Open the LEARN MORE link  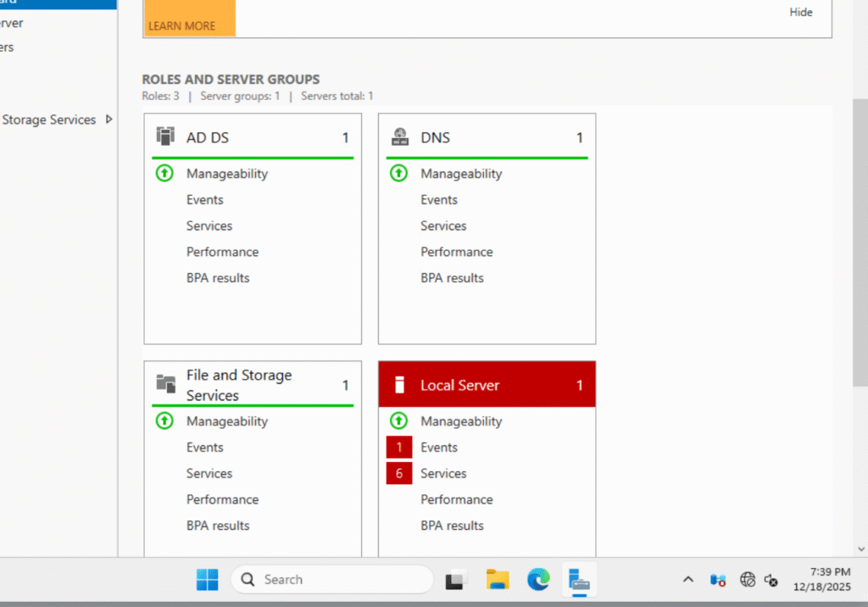[x=181, y=26]
